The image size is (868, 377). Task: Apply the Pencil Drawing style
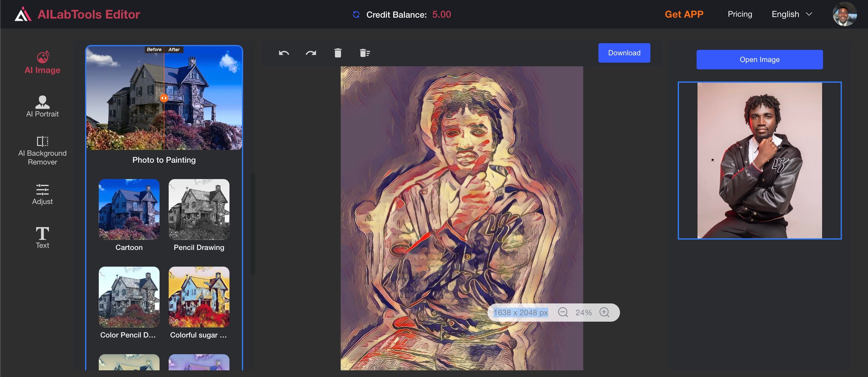[199, 209]
